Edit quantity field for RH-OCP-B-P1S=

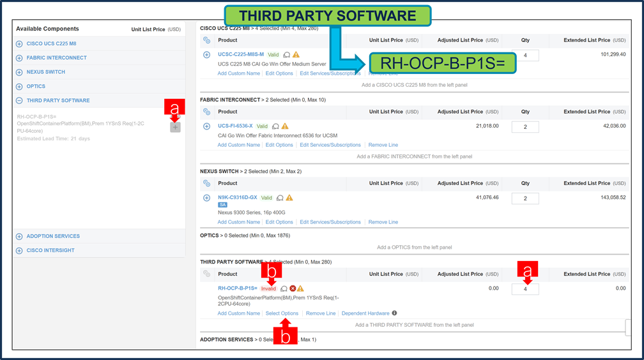(x=525, y=289)
